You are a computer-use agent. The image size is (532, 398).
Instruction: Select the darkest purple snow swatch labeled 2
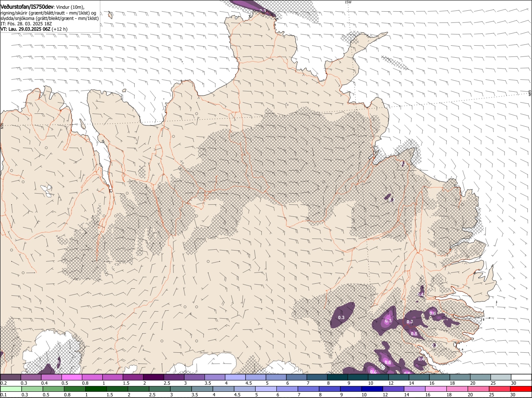[153, 377]
